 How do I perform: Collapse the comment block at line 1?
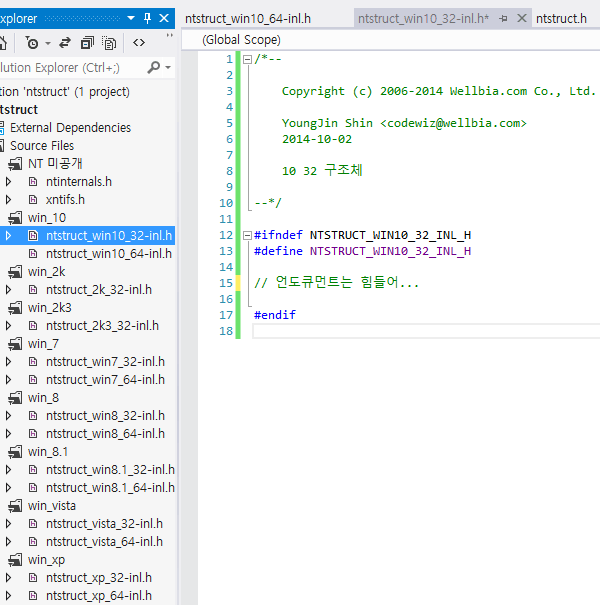[248, 59]
